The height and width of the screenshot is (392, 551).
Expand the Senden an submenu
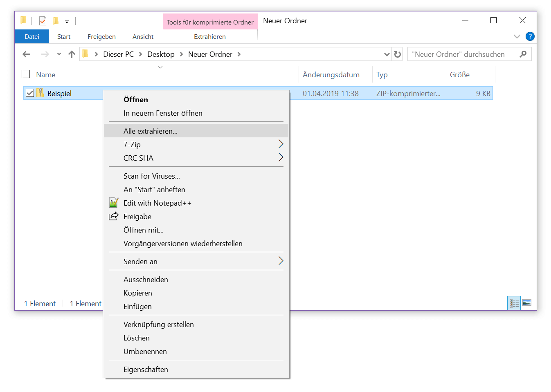196,261
